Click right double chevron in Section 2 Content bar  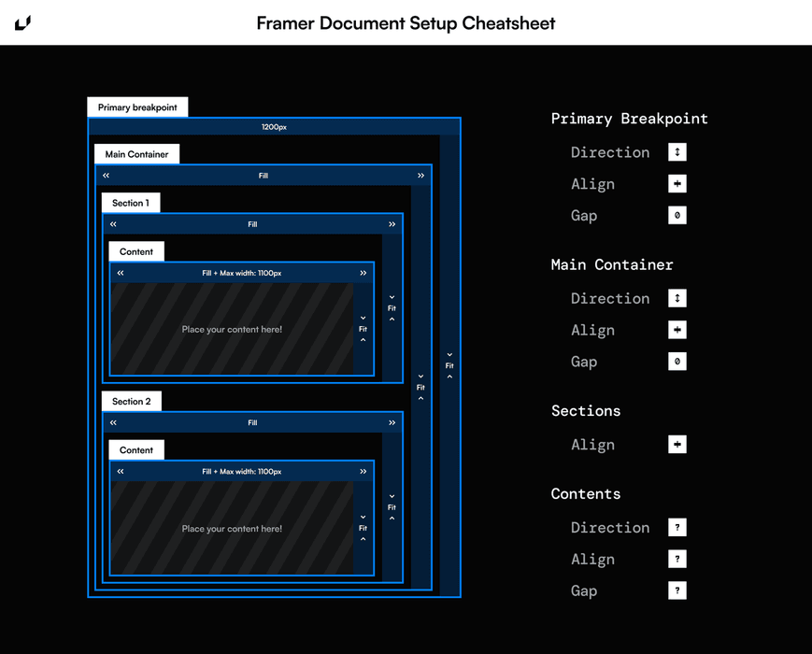pyautogui.click(x=363, y=471)
